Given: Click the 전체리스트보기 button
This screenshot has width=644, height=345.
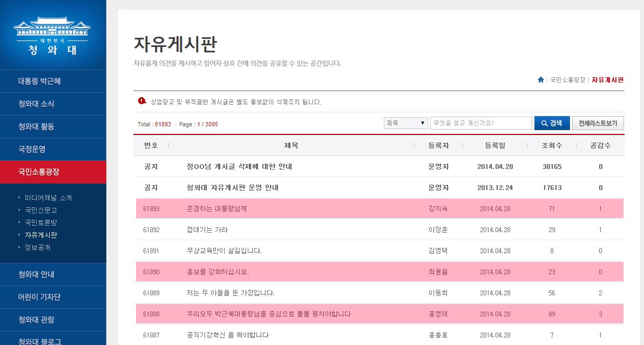Looking at the screenshot, I should pos(598,123).
